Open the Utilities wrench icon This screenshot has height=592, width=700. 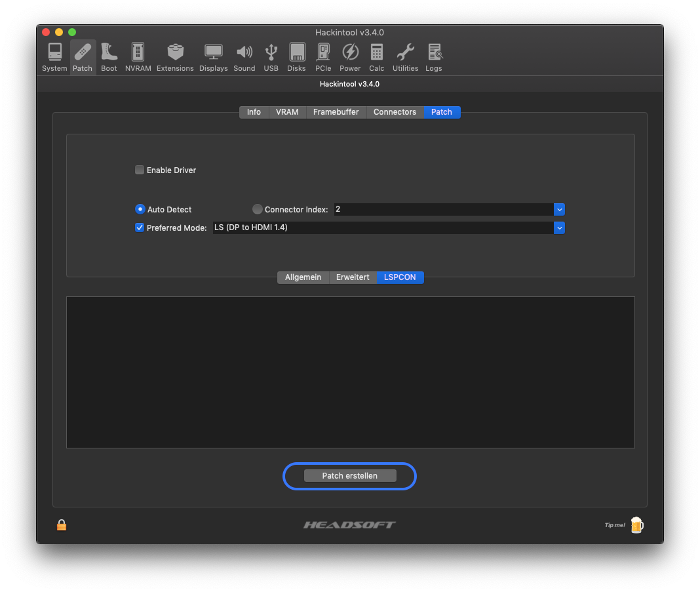click(405, 58)
